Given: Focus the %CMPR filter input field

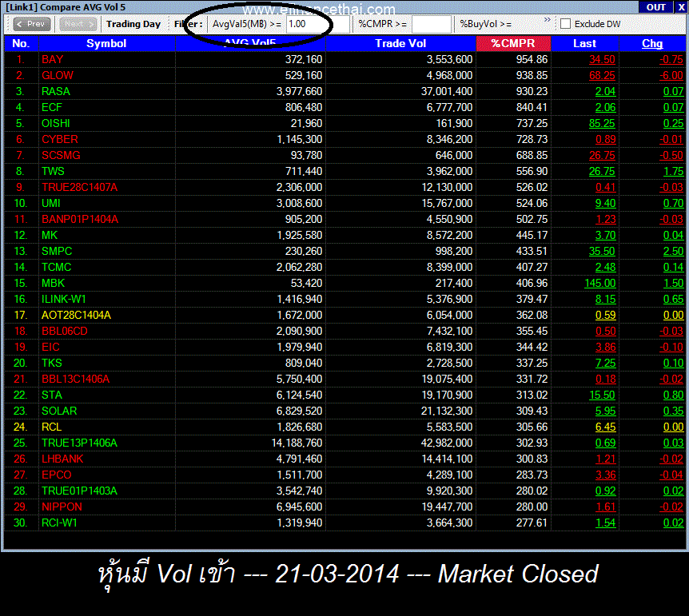Looking at the screenshot, I should [431, 24].
